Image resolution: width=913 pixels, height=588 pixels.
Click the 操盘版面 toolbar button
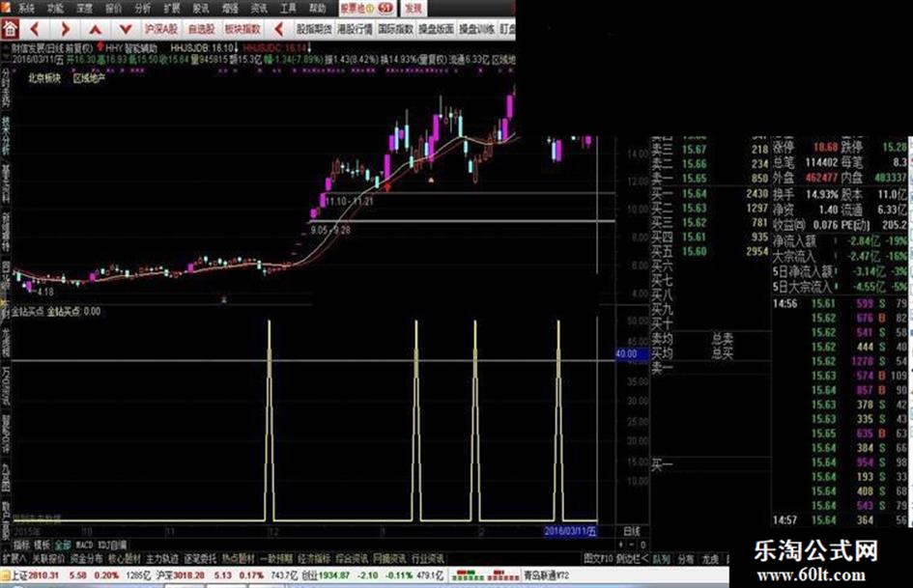(x=436, y=29)
